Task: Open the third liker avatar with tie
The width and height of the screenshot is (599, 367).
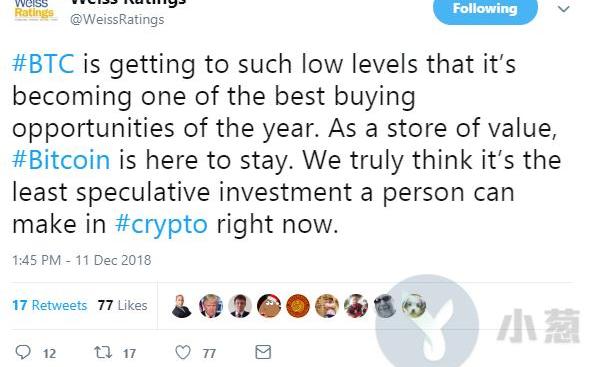Action: pyautogui.click(x=240, y=306)
